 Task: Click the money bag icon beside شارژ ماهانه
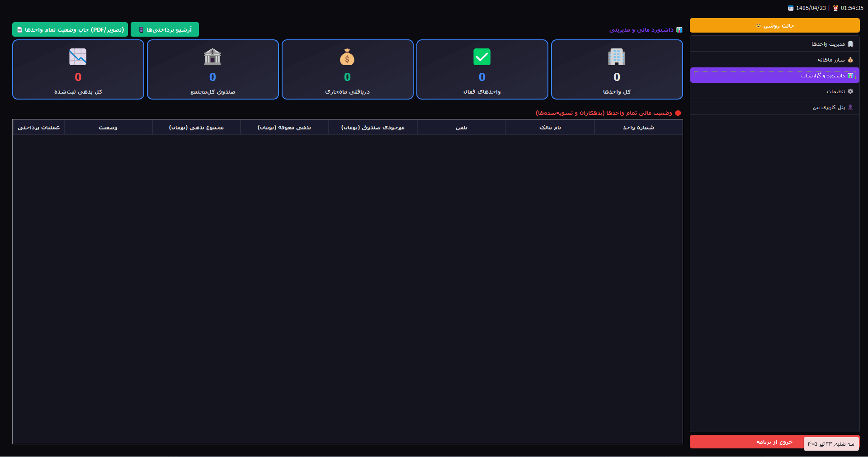pos(850,60)
